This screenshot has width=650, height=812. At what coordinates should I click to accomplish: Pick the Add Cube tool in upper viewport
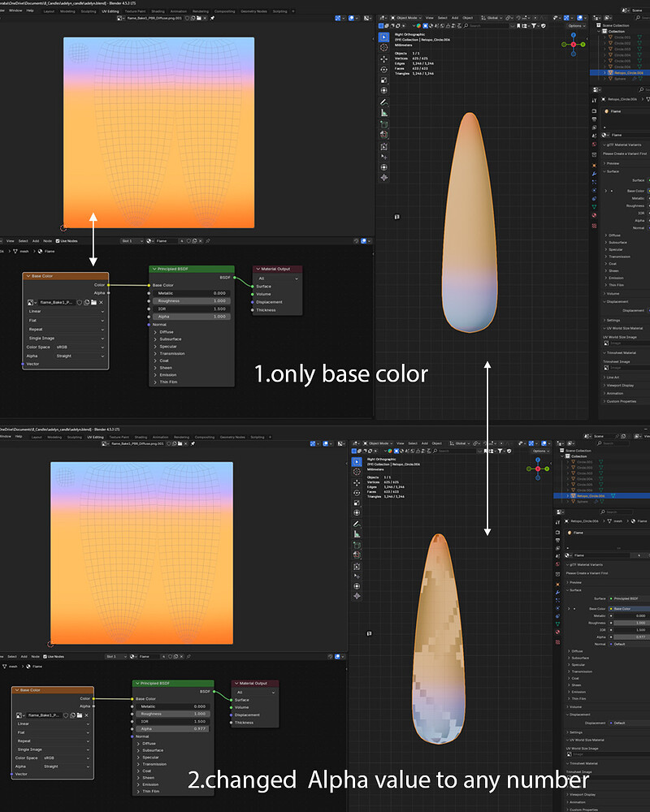(x=383, y=124)
